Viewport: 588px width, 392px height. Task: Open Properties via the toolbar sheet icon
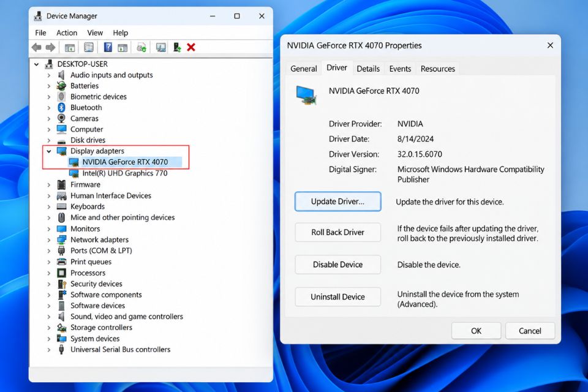88,47
